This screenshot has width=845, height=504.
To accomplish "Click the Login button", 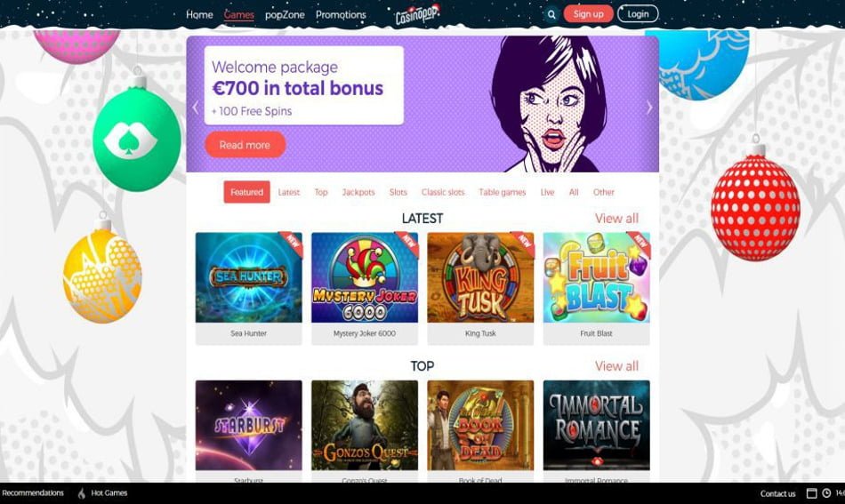I will coord(638,14).
